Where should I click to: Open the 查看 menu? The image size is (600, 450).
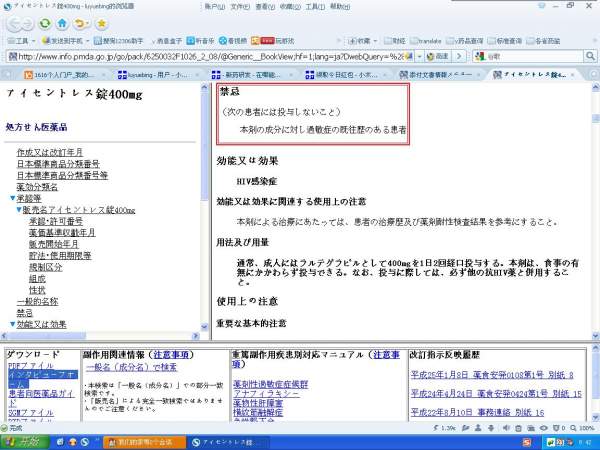(x=265, y=7)
